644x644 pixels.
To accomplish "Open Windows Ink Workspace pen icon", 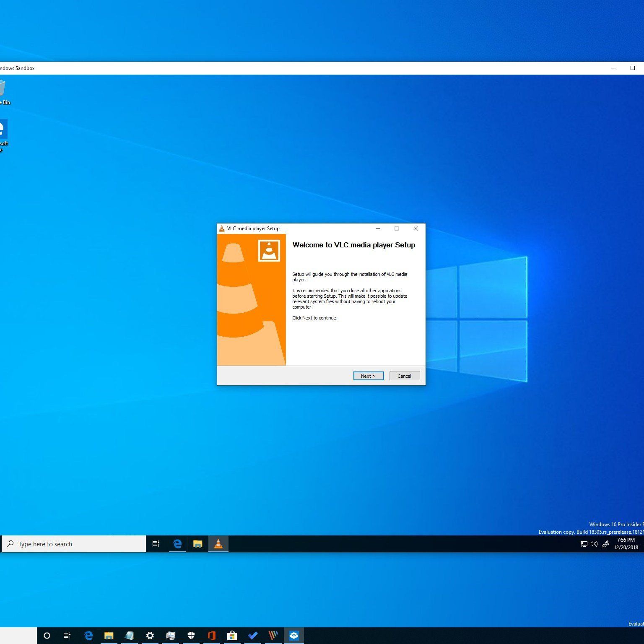I will pyautogui.click(x=605, y=544).
